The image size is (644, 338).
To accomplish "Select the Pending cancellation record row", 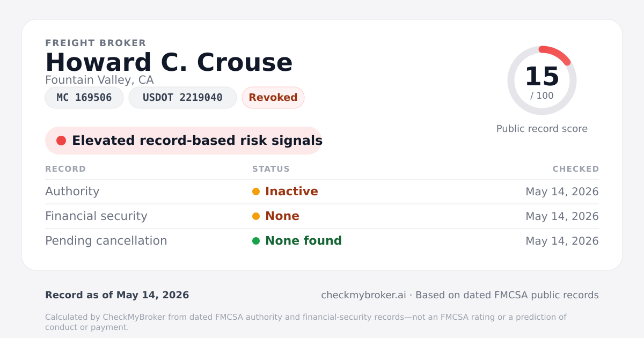I will (x=322, y=241).
